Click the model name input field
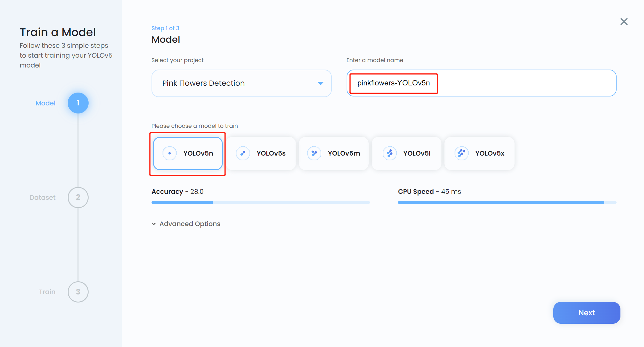 481,83
